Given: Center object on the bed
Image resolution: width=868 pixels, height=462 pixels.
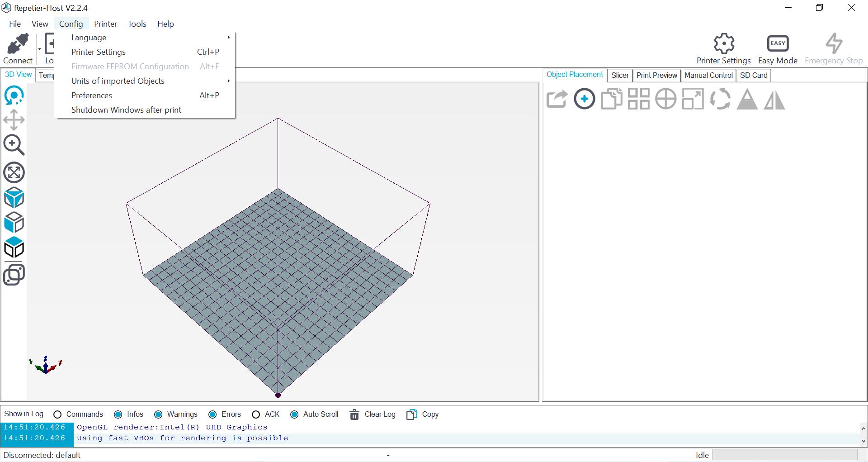Looking at the screenshot, I should tap(665, 99).
